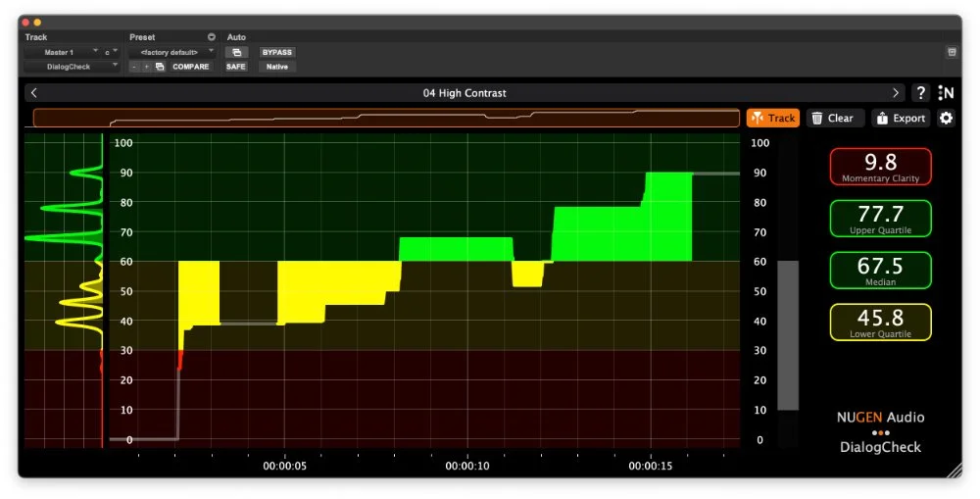The height and width of the screenshot is (499, 980).
Task: Click the NUGEN 'N' logo icon
Action: 947,93
